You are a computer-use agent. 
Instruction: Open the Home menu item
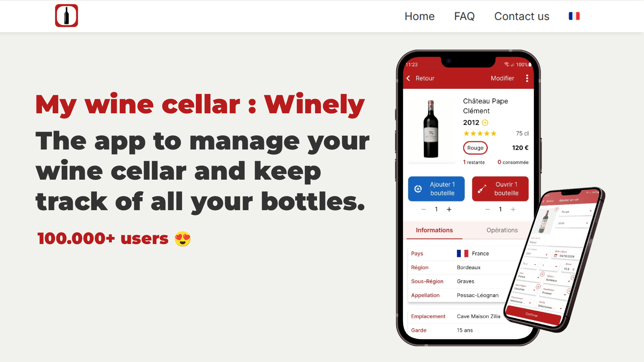coord(419,16)
